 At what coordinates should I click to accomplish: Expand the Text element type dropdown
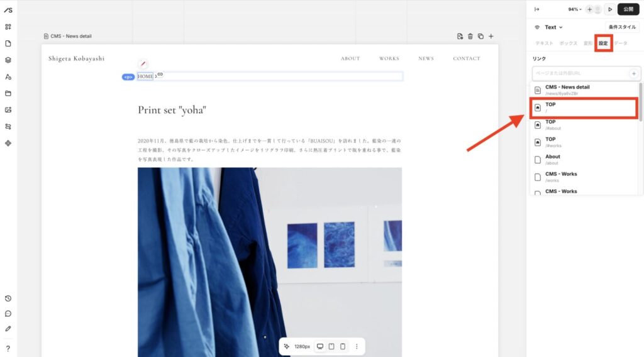click(553, 27)
